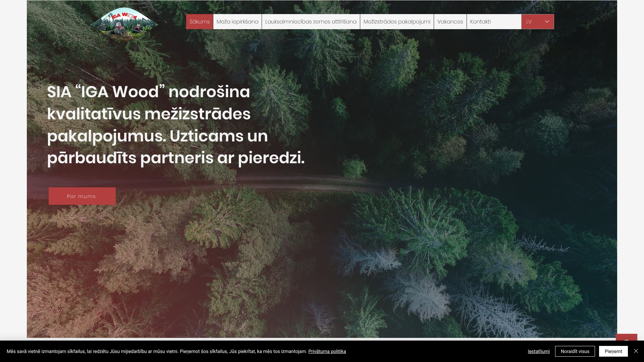This screenshot has width=644, height=362.
Task: Accept cookies with Pieņemt button
Action: 613,351
